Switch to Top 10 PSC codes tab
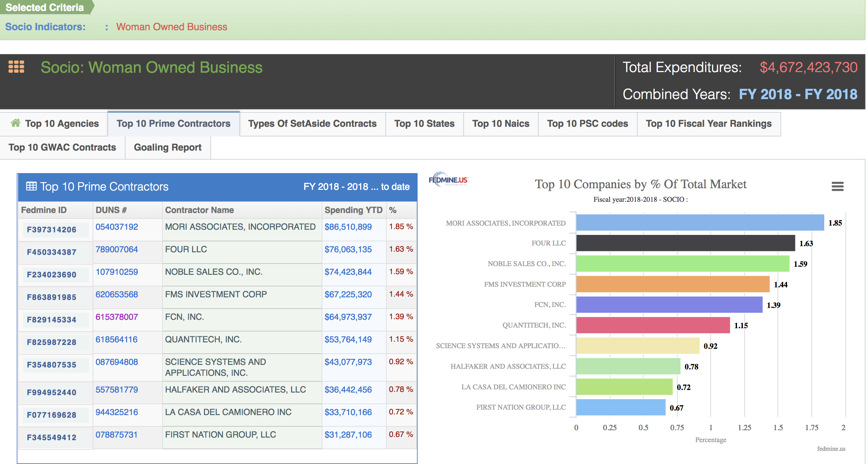 (587, 124)
